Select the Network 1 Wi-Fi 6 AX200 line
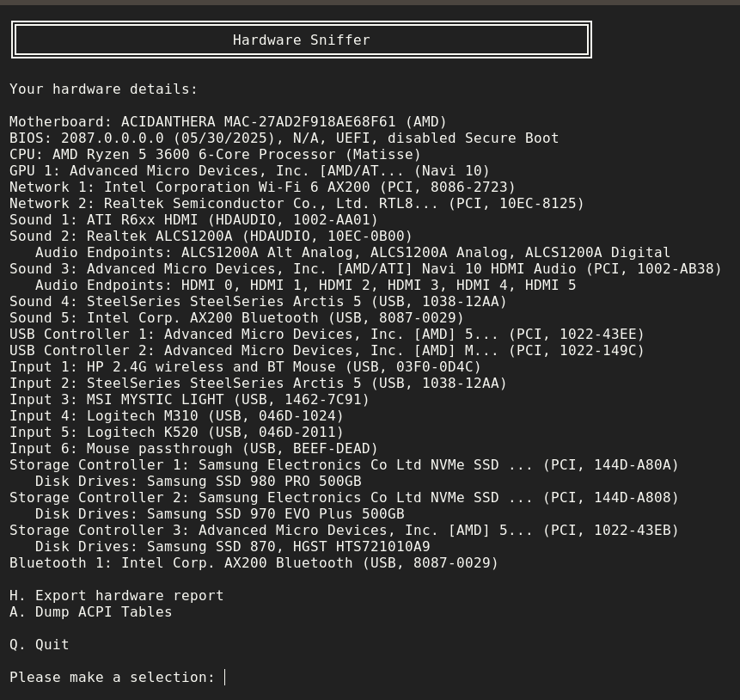This screenshot has height=700, width=740. coord(262,187)
